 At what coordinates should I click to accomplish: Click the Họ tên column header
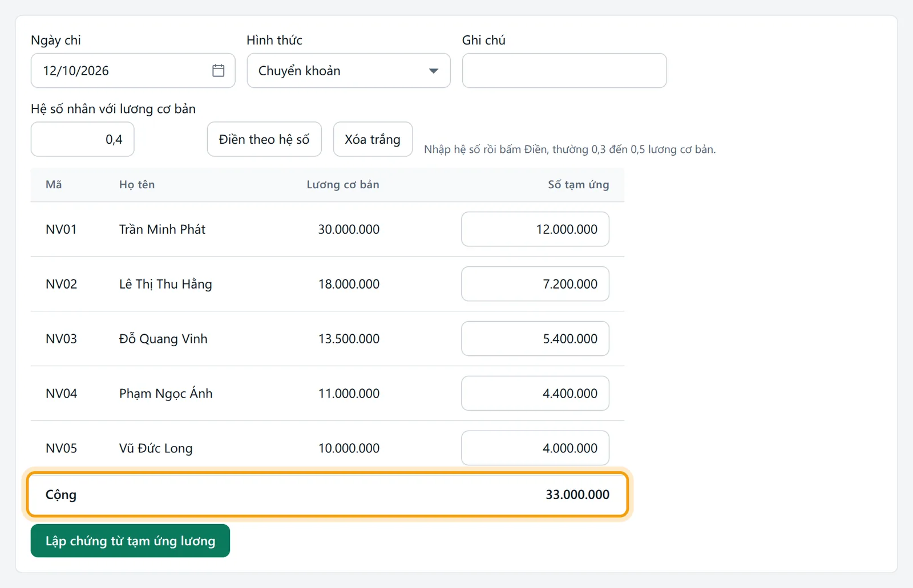(x=137, y=184)
